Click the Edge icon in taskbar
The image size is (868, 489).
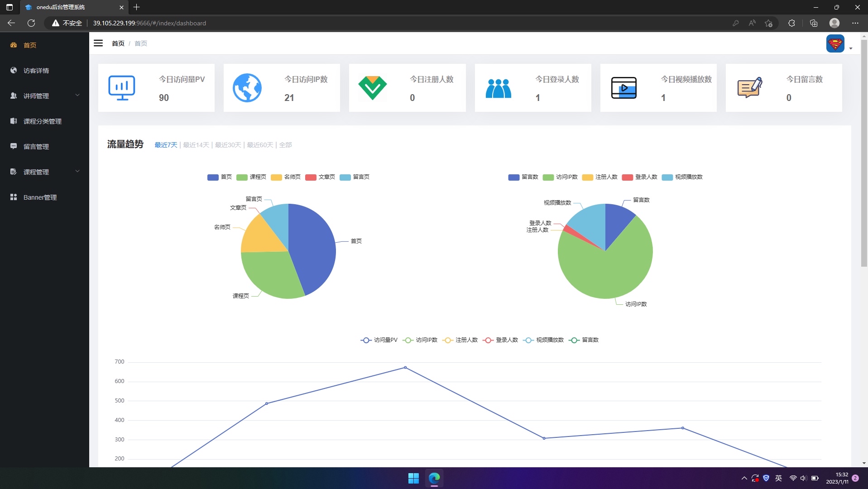pos(434,478)
